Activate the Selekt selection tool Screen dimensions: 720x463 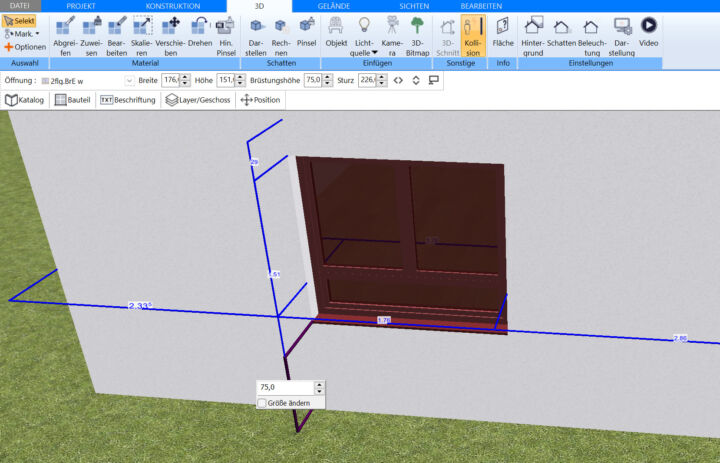[x=19, y=21]
